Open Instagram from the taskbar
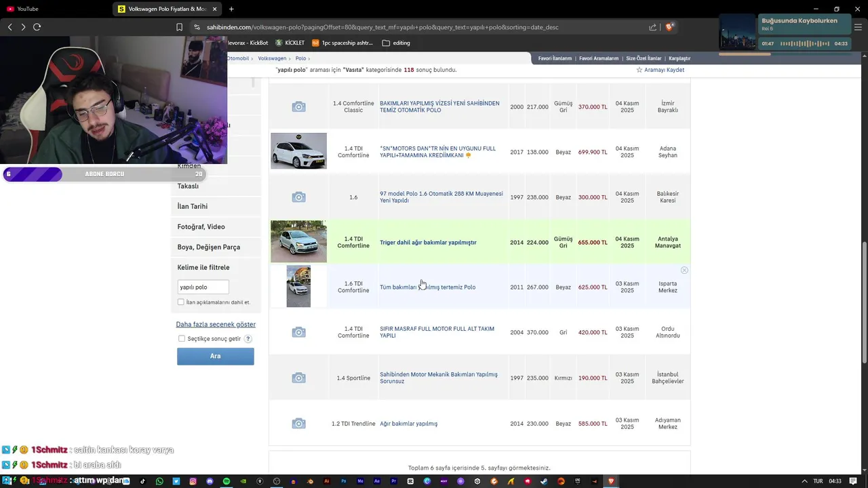The width and height of the screenshot is (868, 488). pyautogui.click(x=193, y=481)
